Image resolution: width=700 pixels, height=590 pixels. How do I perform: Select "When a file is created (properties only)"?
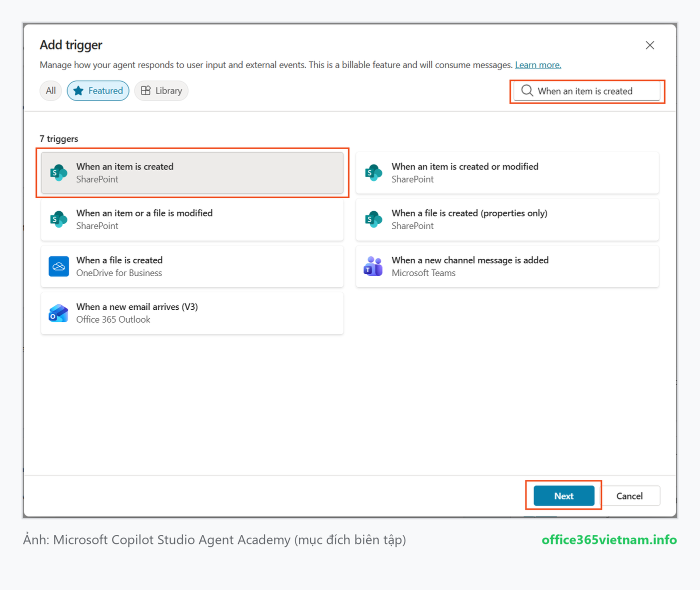click(x=507, y=219)
